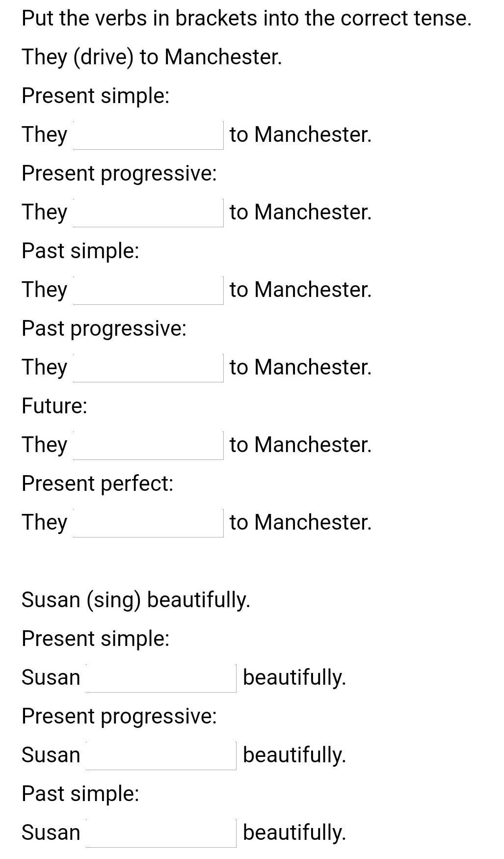Focus Susan's Present progressive answer blank
Viewport: 504px width, 859px height.
click(161, 755)
